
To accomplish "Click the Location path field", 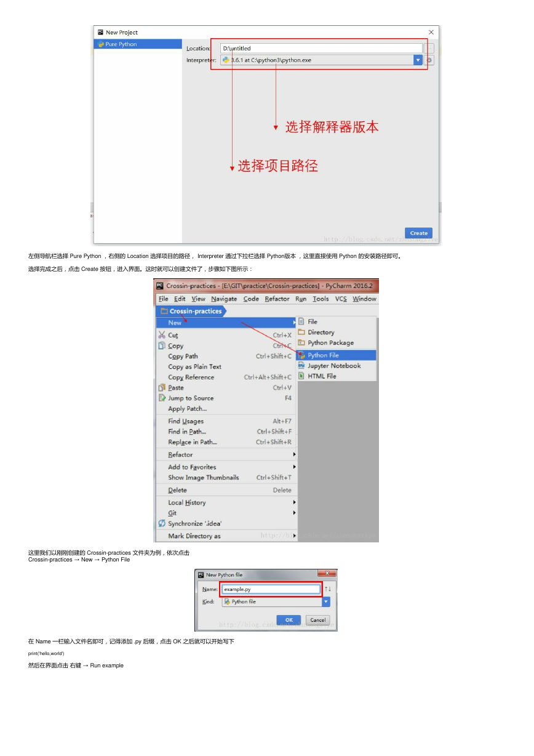I will point(321,48).
